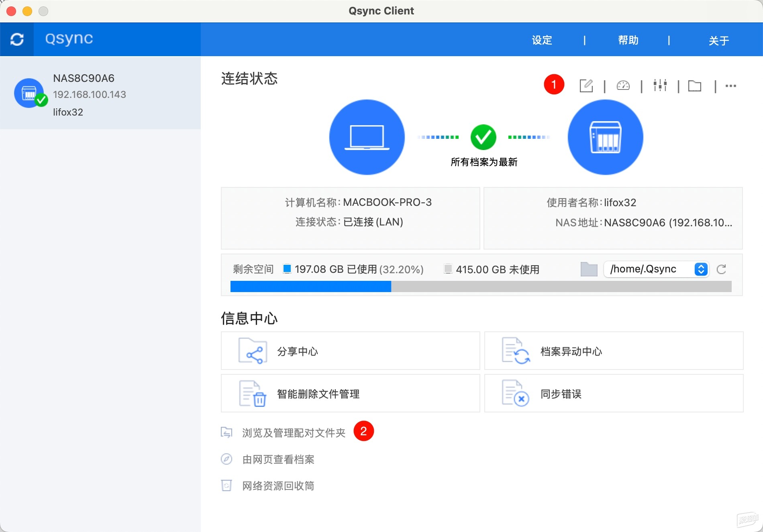Click the sync error document icon
This screenshot has width=763, height=532.
click(x=516, y=394)
